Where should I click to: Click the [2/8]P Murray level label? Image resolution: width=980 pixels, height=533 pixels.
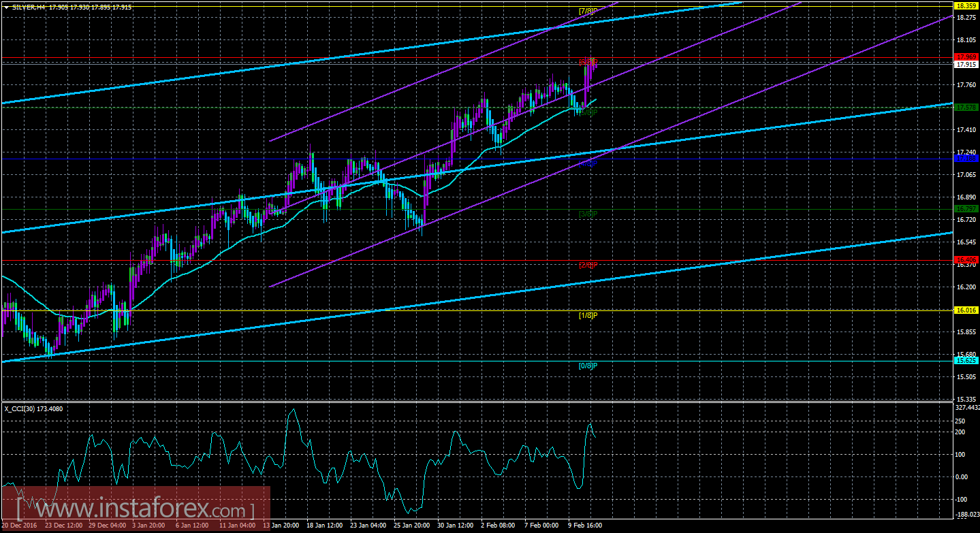coord(588,265)
